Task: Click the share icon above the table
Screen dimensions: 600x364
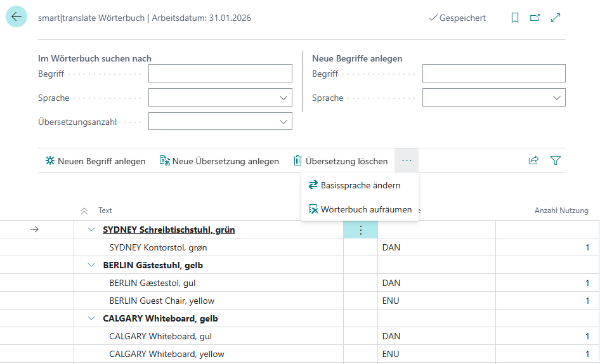Action: (x=533, y=161)
